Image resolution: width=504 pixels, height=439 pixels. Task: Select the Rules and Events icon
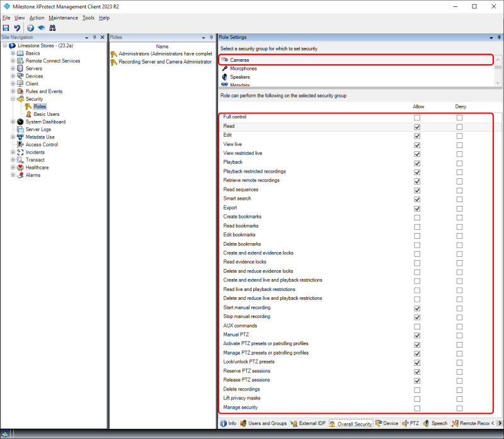click(20, 91)
